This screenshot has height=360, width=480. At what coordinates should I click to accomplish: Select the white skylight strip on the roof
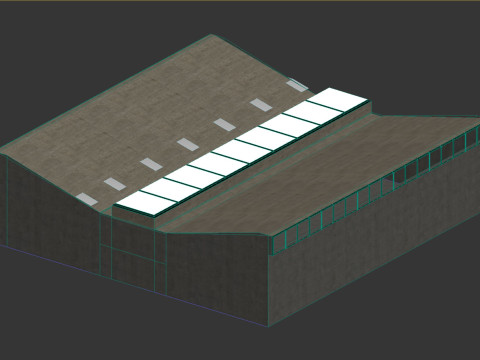242,151
